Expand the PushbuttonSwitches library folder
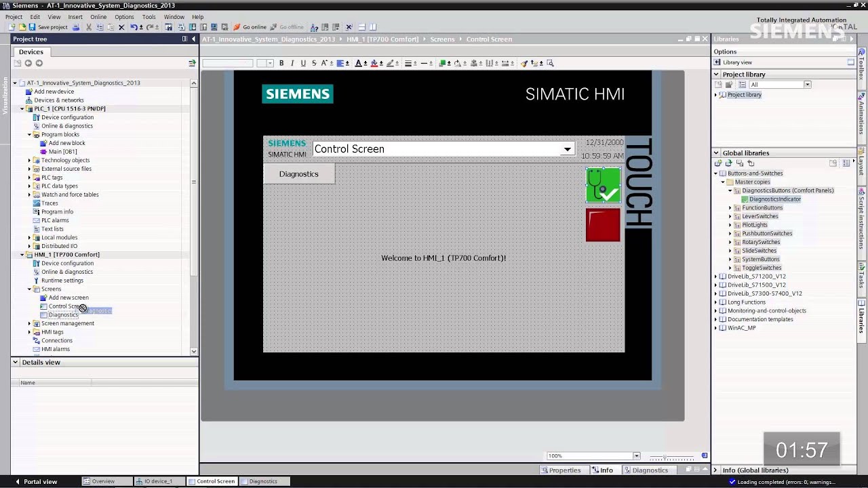Viewport: 868px width, 488px height. [x=730, y=233]
